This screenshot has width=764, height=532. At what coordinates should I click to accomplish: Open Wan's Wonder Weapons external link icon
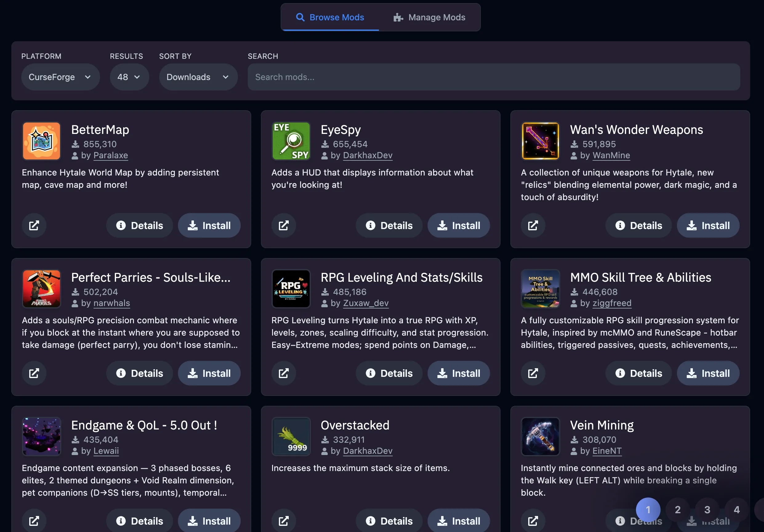pyautogui.click(x=533, y=225)
